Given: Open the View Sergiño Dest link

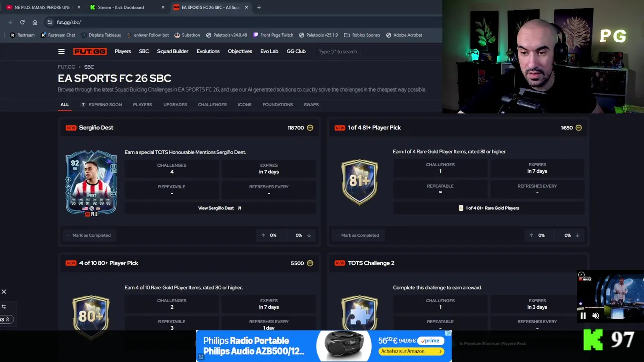Looking at the screenshot, I should point(220,208).
